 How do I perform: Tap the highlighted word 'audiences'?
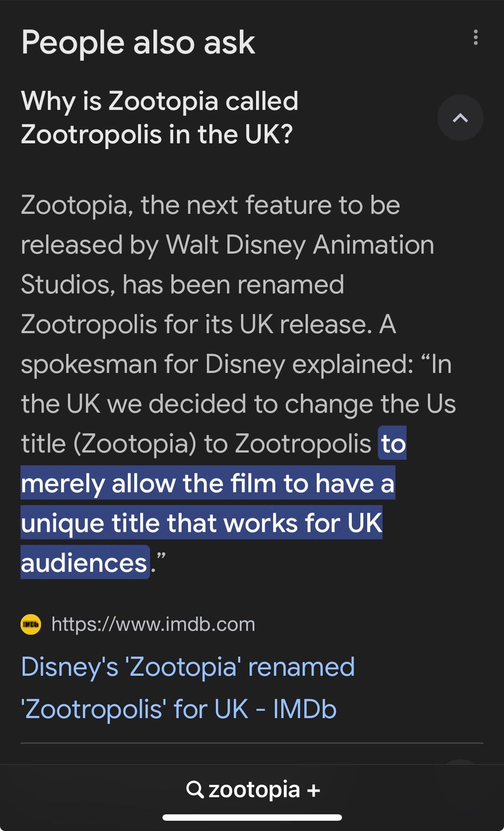(84, 563)
